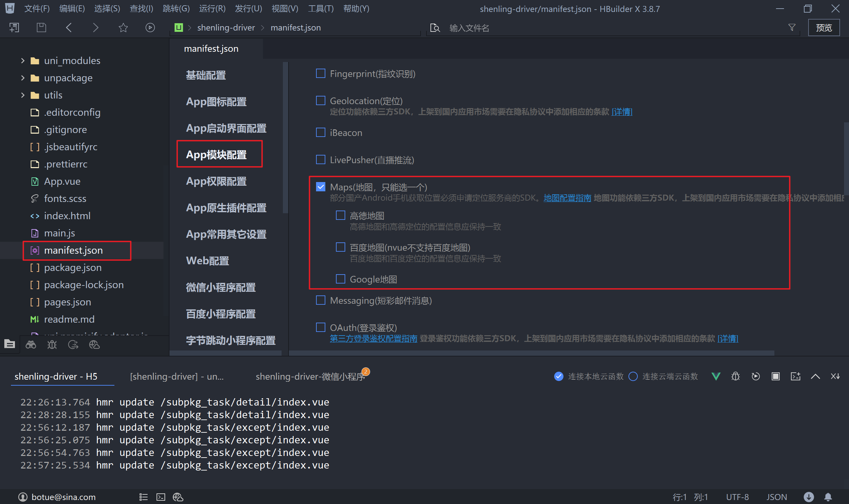Screen dimensions: 849x504
Task: Click the save file toolbar icon
Action: coord(41,28)
